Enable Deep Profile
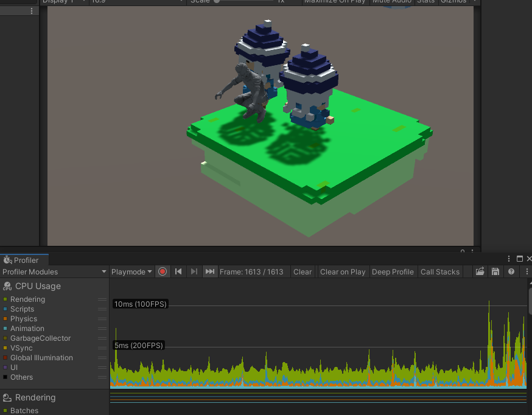This screenshot has height=415, width=532. click(393, 271)
